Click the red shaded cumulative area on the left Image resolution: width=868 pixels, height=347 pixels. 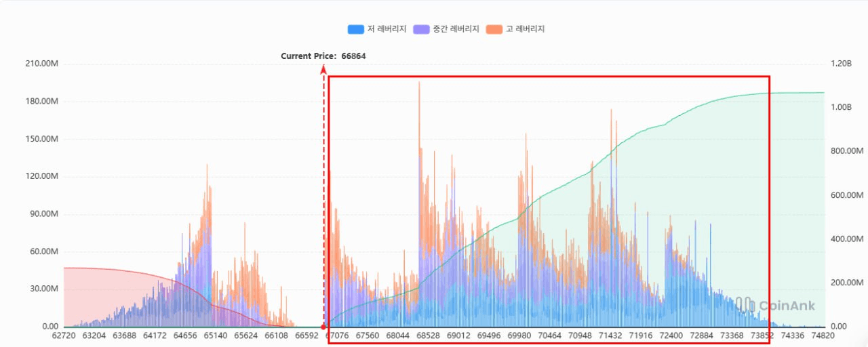coord(102,291)
